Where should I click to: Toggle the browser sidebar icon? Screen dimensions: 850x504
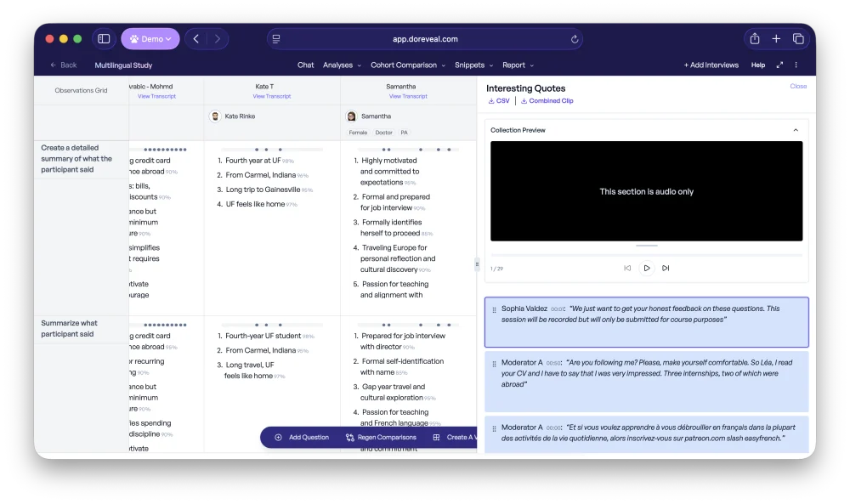104,39
